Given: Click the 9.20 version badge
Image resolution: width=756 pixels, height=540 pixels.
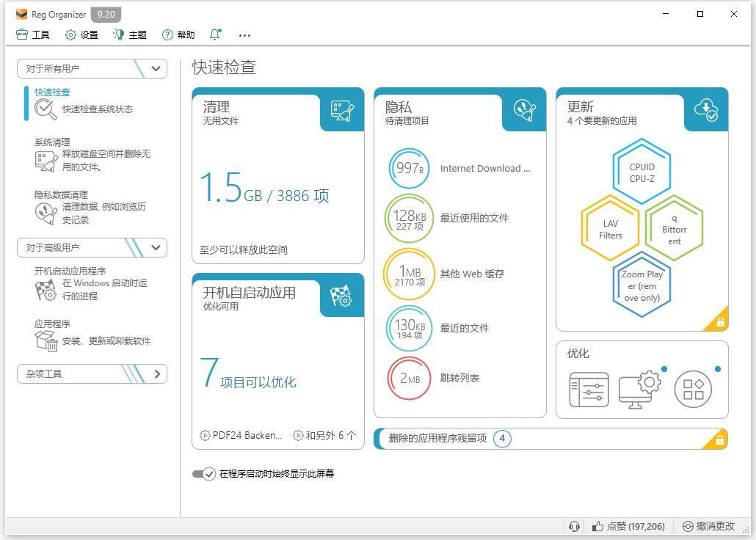Looking at the screenshot, I should coord(106,15).
